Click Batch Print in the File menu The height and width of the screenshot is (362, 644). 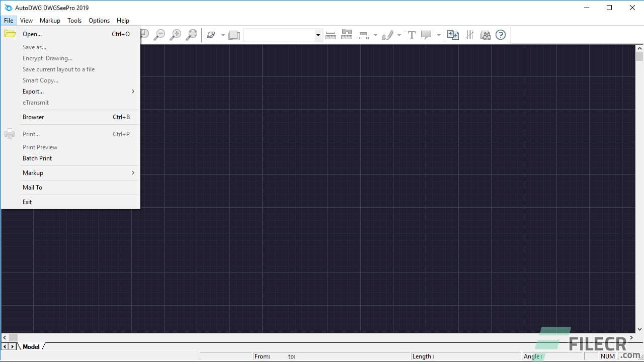click(x=37, y=158)
